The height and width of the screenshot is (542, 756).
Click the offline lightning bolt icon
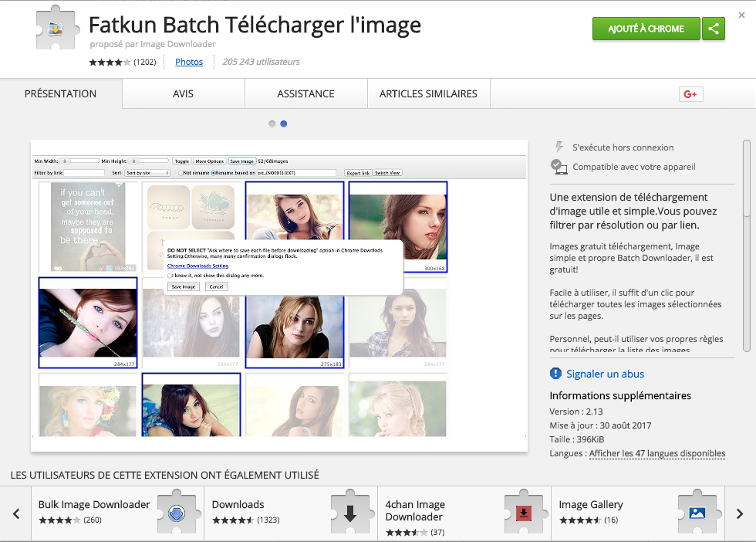click(x=559, y=147)
